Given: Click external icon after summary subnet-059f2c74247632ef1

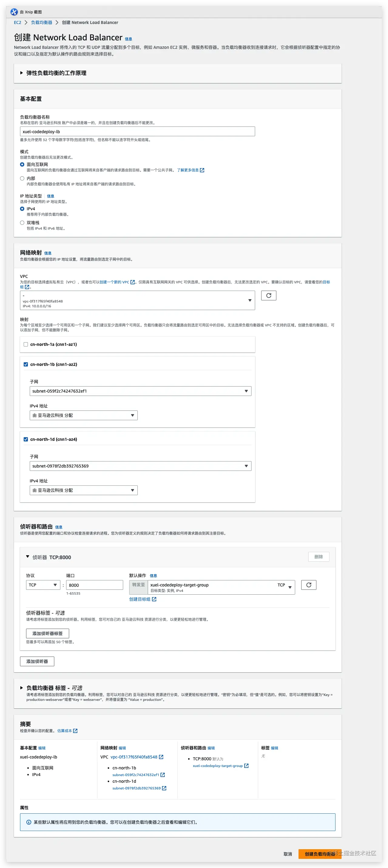Looking at the screenshot, I should [163, 775].
